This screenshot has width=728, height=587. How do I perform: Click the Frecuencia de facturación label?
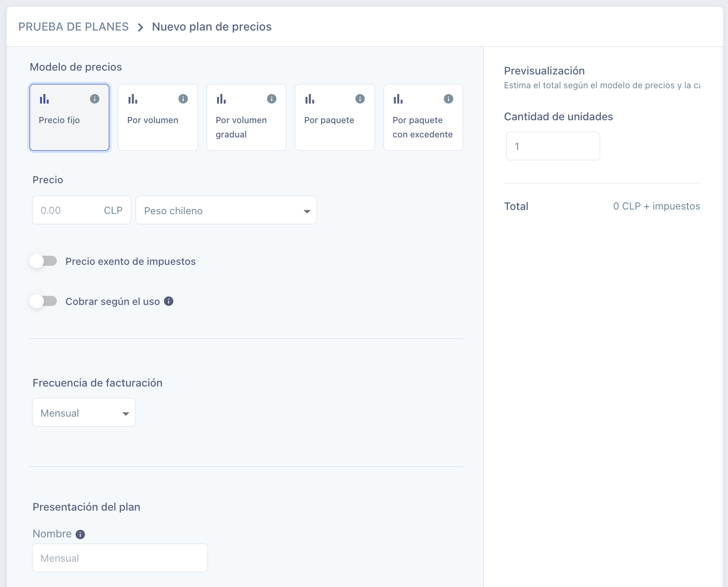(x=97, y=383)
